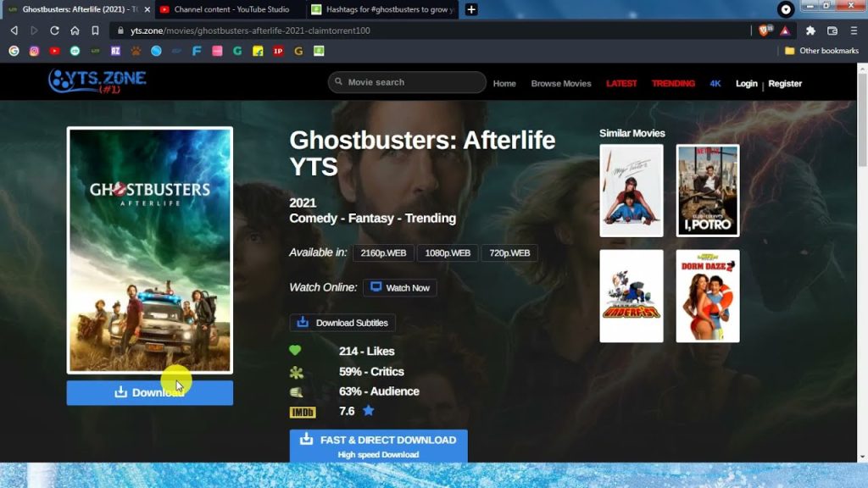Click the heart Likes icon
This screenshot has height=488, width=868.
(293, 351)
